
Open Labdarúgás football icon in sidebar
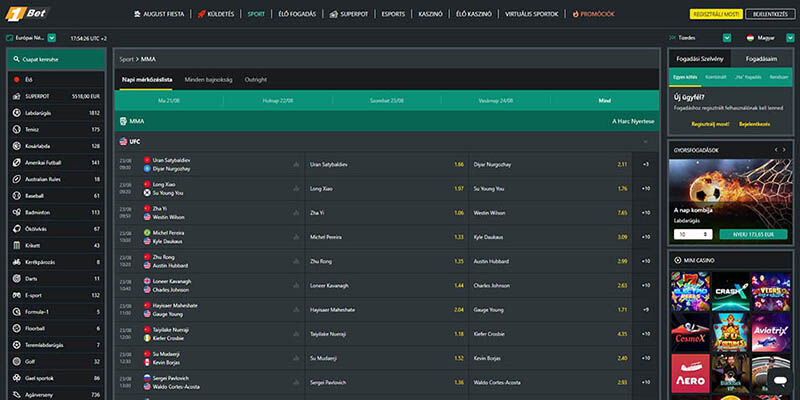[x=17, y=113]
